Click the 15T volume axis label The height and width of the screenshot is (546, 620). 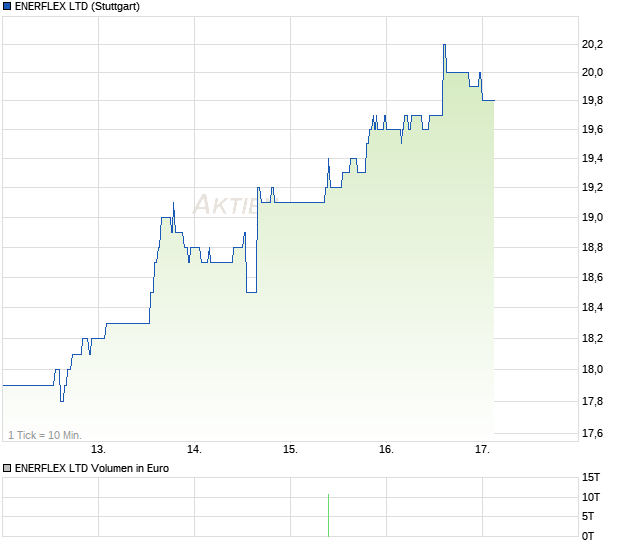coord(591,478)
